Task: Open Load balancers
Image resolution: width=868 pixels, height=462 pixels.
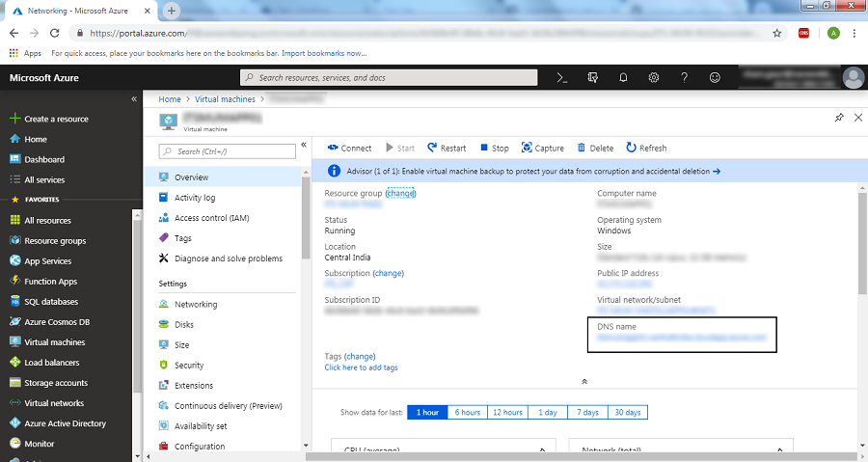Action: (44, 363)
